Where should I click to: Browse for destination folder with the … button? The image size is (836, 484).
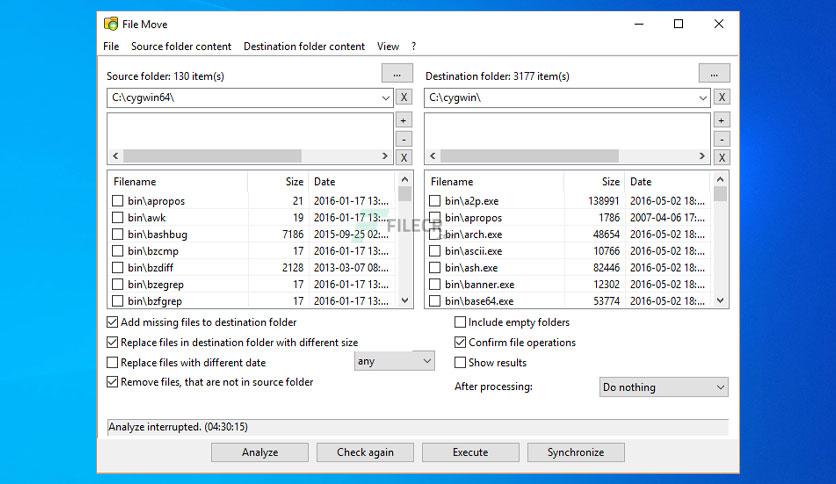pyautogui.click(x=714, y=74)
